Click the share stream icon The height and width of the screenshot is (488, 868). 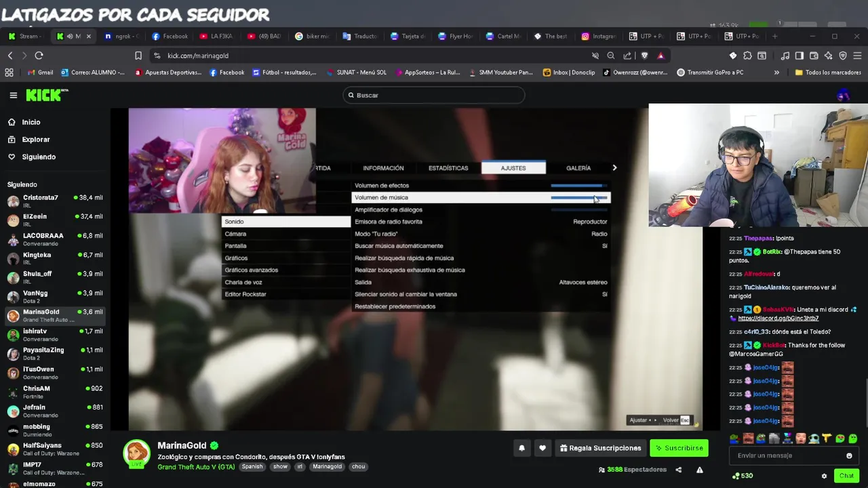pyautogui.click(x=678, y=470)
